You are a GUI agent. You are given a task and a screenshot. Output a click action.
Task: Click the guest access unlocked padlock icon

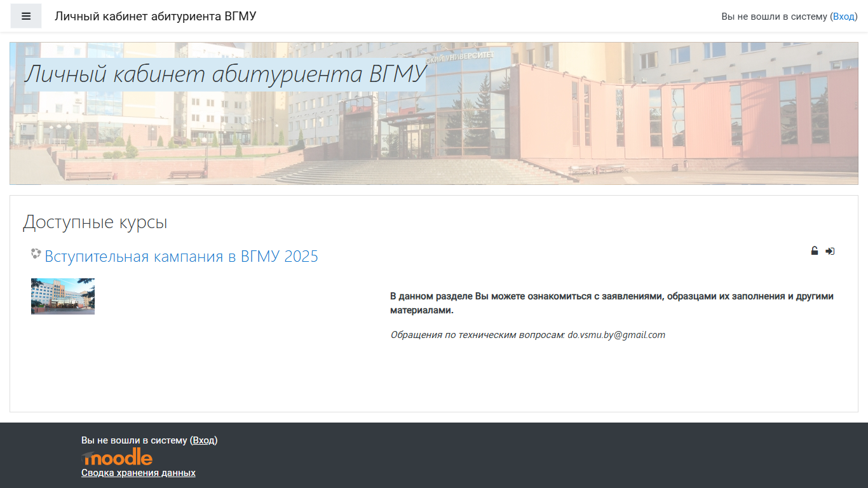click(815, 251)
